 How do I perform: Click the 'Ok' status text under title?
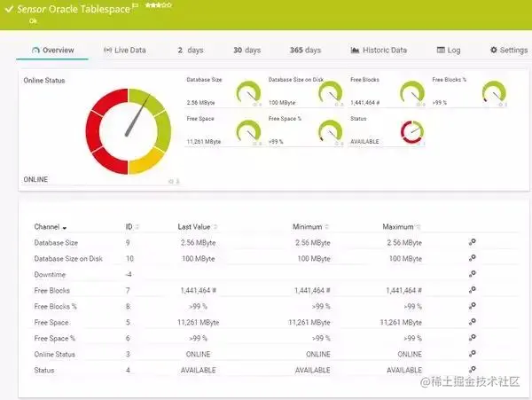(33, 21)
